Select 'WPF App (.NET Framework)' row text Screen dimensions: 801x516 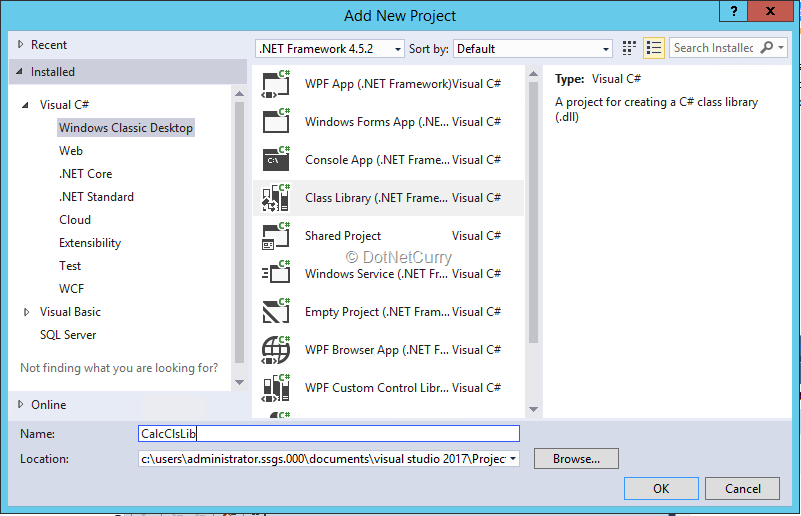tap(378, 84)
